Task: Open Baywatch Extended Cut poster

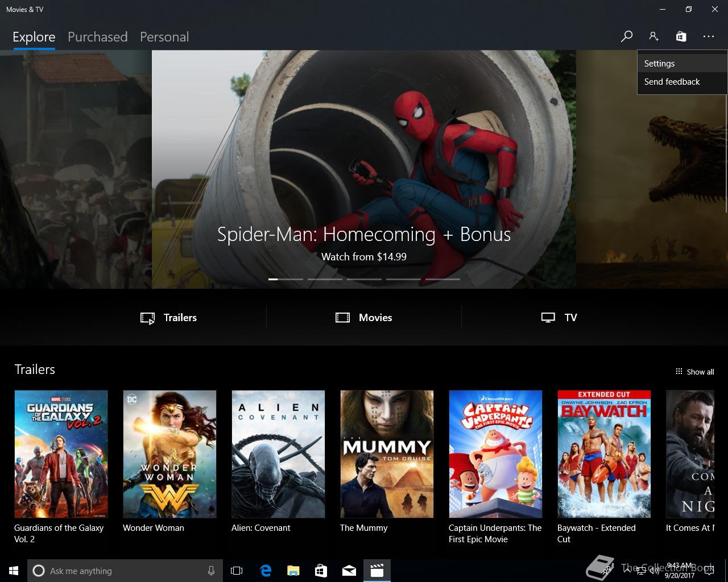Action: [604, 454]
